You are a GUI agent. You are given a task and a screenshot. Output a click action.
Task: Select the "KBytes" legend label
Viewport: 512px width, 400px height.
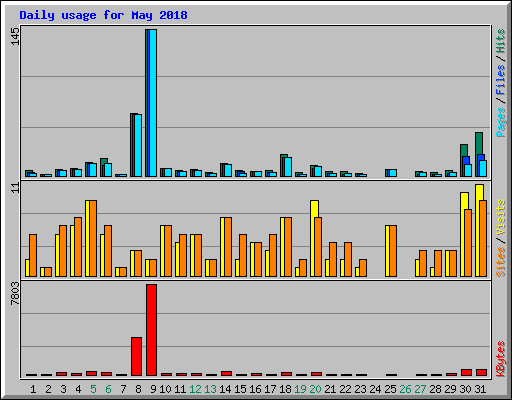coord(500,359)
